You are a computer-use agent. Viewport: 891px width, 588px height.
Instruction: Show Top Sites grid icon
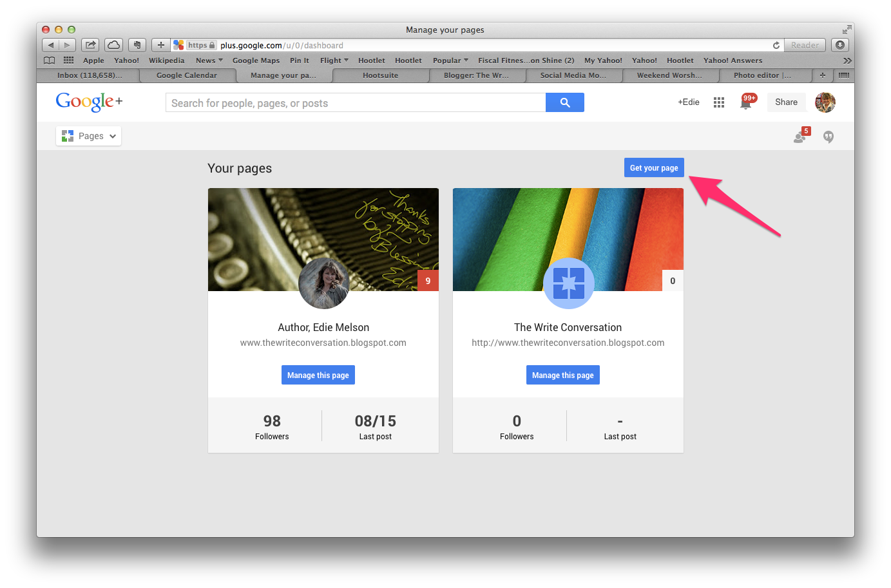(68, 61)
